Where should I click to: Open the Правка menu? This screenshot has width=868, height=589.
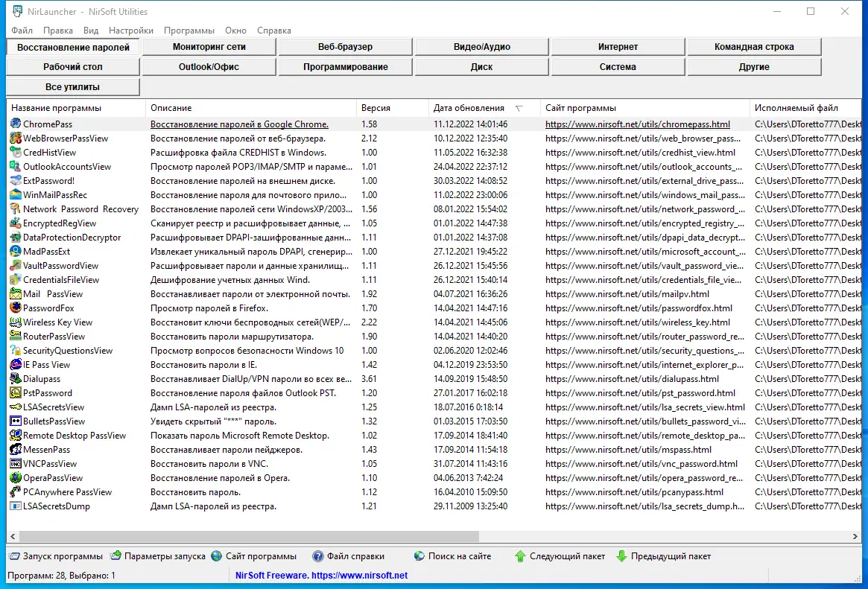tap(57, 31)
